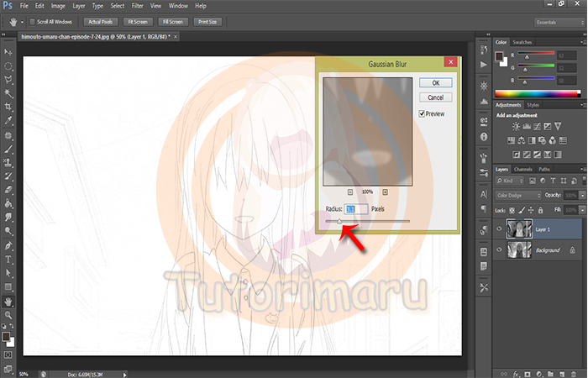Open the collapsed Actions panel icon
This screenshot has height=378, width=588.
484,65
